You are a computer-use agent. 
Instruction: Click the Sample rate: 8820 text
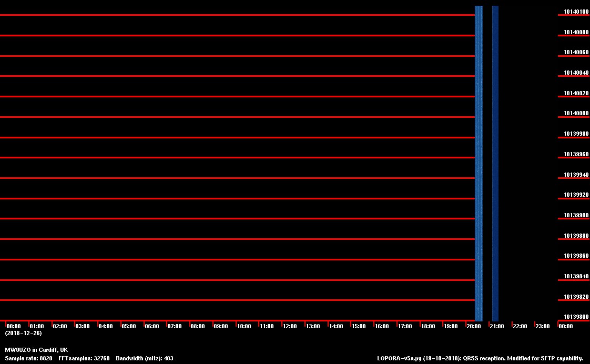click(28, 358)
